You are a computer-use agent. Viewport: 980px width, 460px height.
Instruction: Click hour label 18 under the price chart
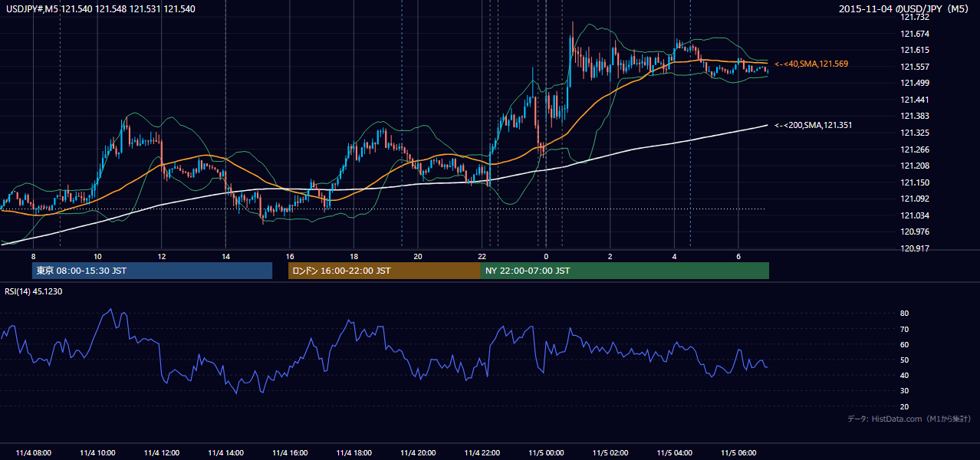click(x=354, y=256)
